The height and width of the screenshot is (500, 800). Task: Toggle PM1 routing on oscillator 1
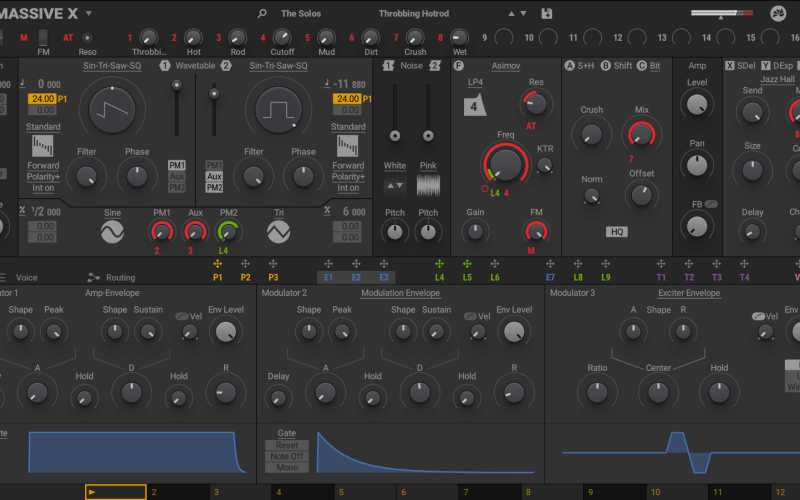tap(177, 165)
